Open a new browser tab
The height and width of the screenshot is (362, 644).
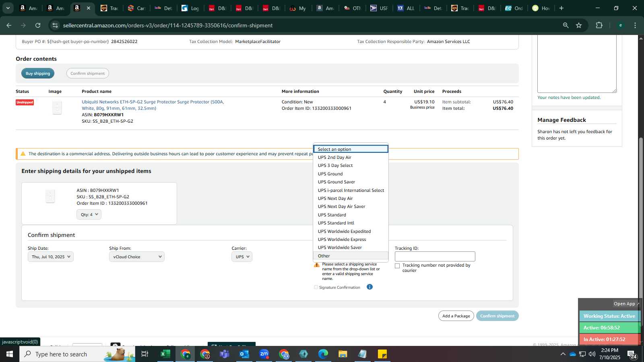tap(561, 8)
